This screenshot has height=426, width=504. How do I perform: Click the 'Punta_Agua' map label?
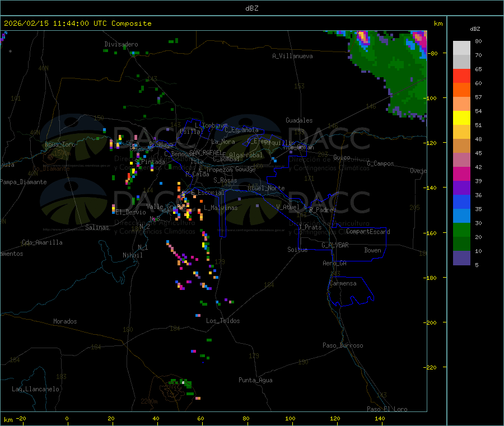click(x=255, y=381)
